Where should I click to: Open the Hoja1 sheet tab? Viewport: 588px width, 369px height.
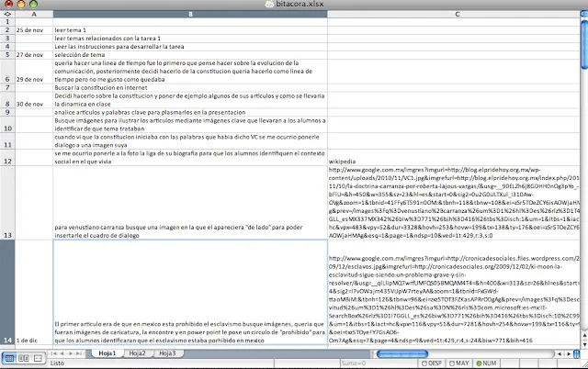tap(108, 352)
